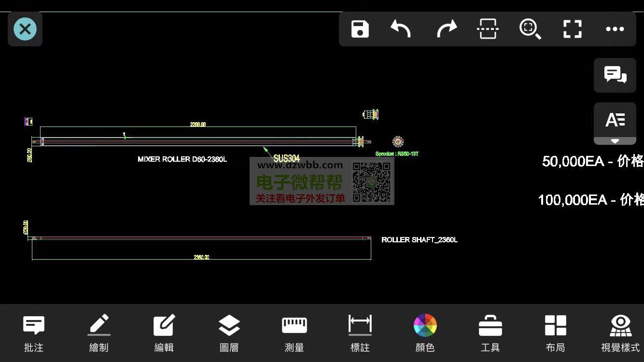Switch to the 布局 layout view
This screenshot has height=362, width=644.
point(556,333)
